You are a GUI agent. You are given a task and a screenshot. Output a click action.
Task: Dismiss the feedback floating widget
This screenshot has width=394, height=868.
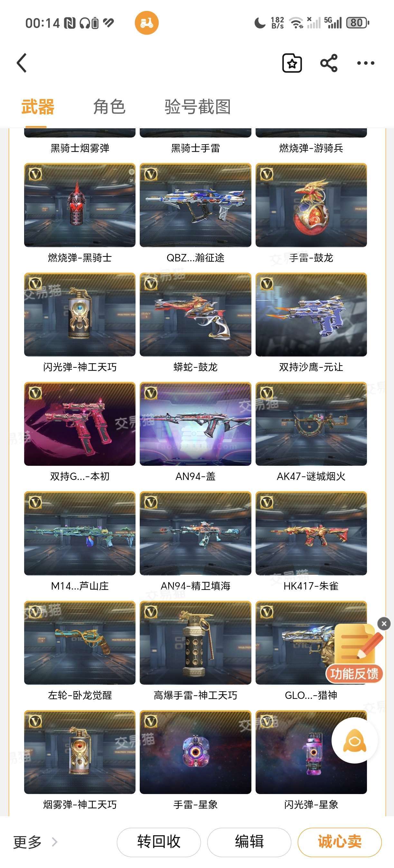384,624
